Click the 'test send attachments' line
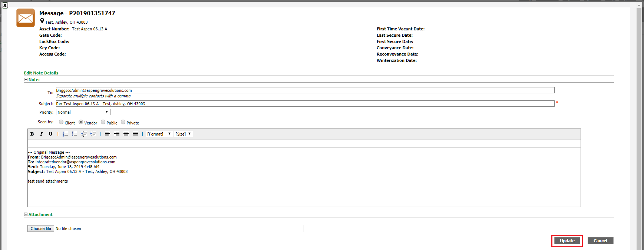 pos(48,181)
